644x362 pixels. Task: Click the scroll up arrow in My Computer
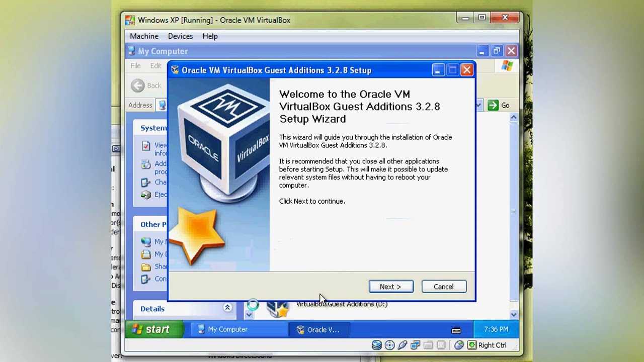[514, 117]
